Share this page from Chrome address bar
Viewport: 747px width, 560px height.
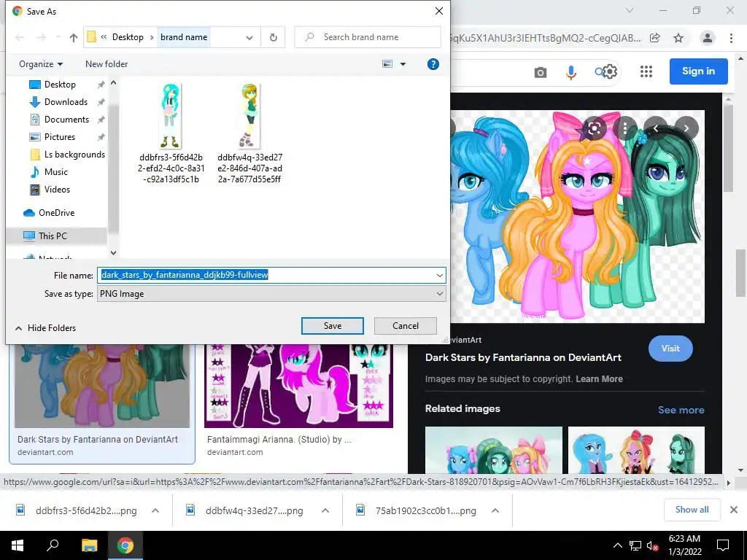pyautogui.click(x=655, y=38)
